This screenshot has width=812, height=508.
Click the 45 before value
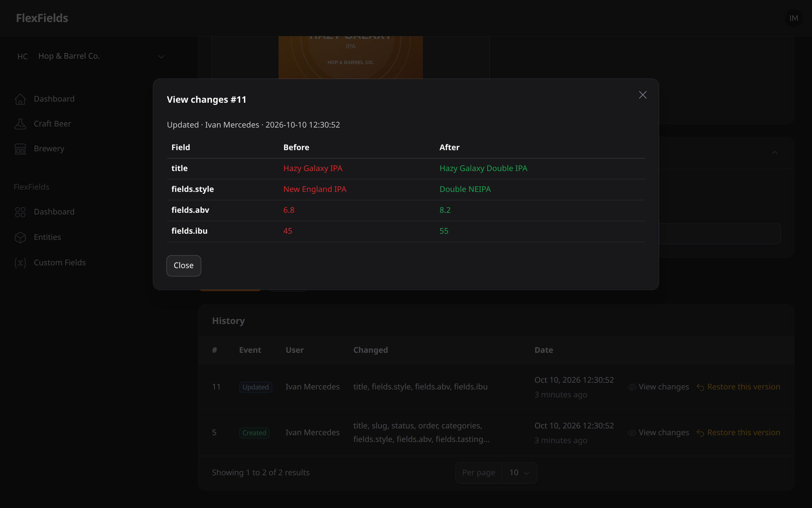[x=288, y=231]
